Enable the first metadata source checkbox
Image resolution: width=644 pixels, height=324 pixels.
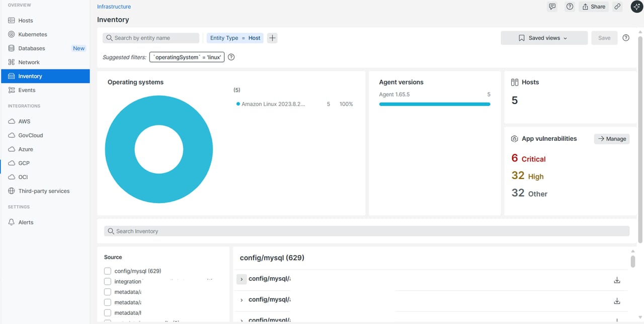(x=108, y=292)
